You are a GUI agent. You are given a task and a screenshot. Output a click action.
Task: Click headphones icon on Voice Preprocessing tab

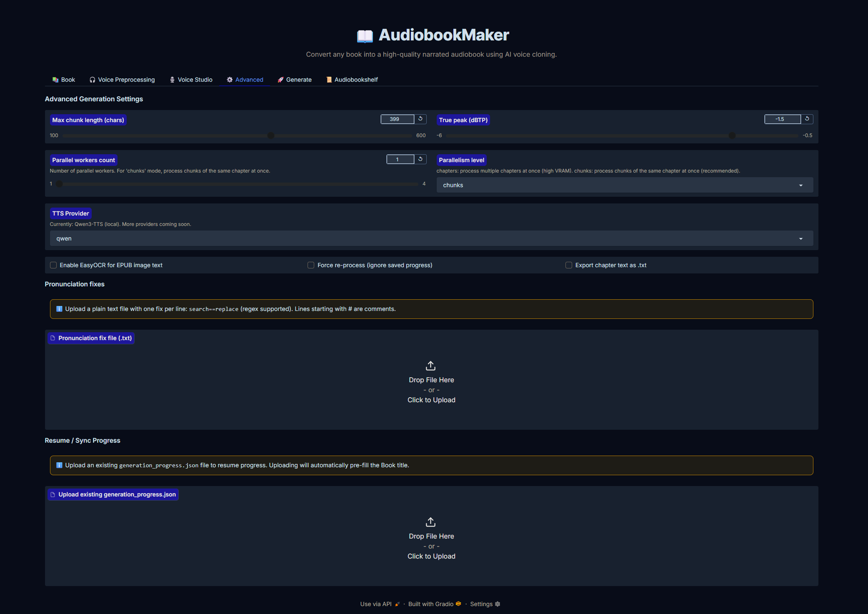(93, 80)
